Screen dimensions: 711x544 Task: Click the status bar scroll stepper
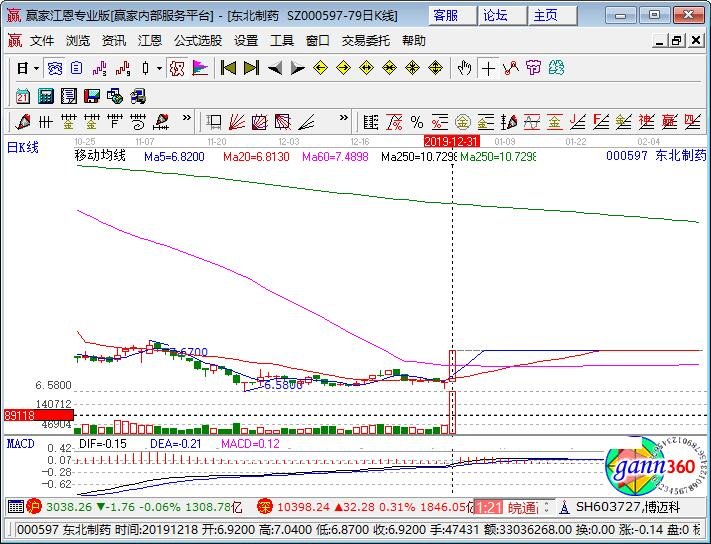point(546,507)
